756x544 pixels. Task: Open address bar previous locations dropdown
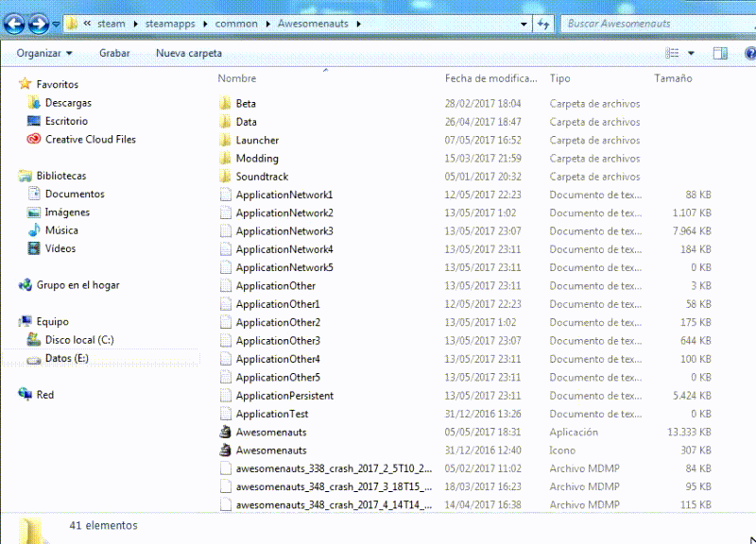(x=524, y=24)
